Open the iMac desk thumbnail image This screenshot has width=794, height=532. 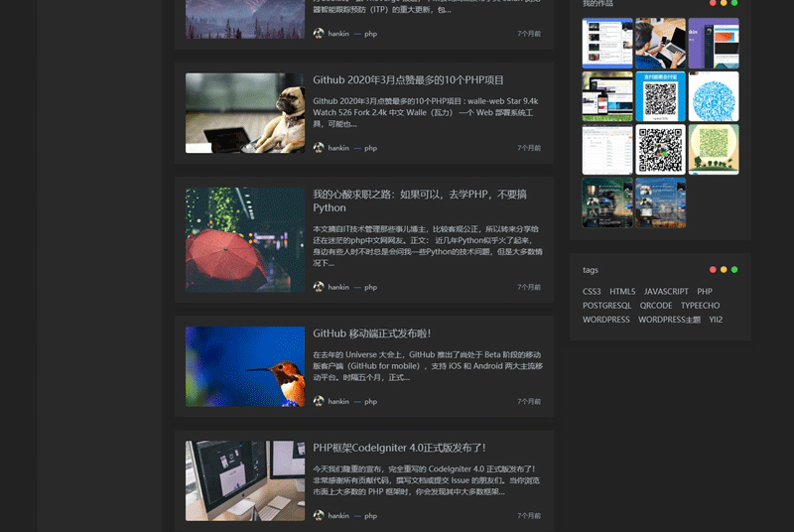[245, 480]
